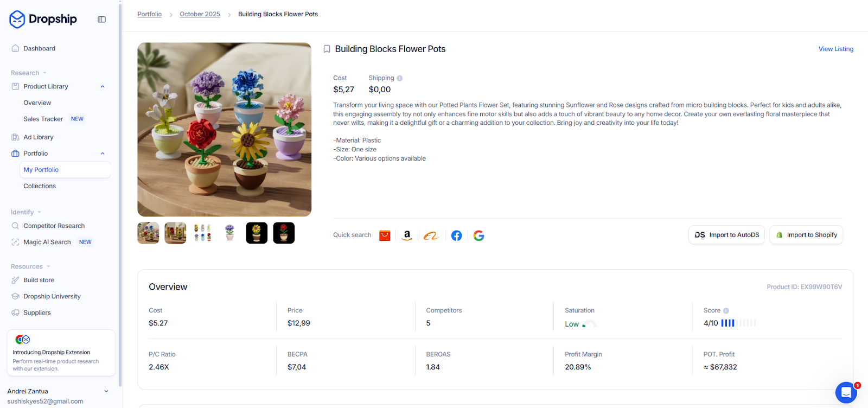The height and width of the screenshot is (408, 868).
Task: Open Sales Tracker in sidebar
Action: point(43,119)
